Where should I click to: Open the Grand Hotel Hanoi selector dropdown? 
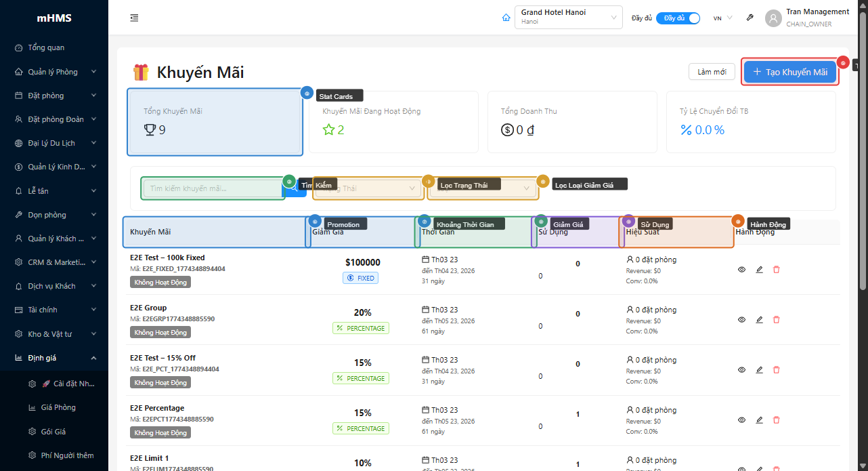tap(569, 17)
